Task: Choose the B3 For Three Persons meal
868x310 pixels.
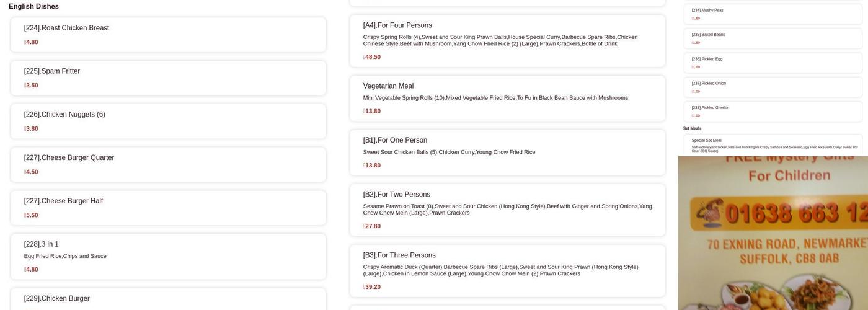Action: [507, 270]
